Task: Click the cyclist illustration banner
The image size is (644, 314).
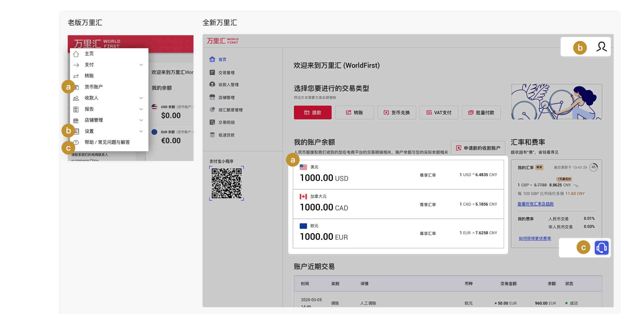Action: point(557,102)
